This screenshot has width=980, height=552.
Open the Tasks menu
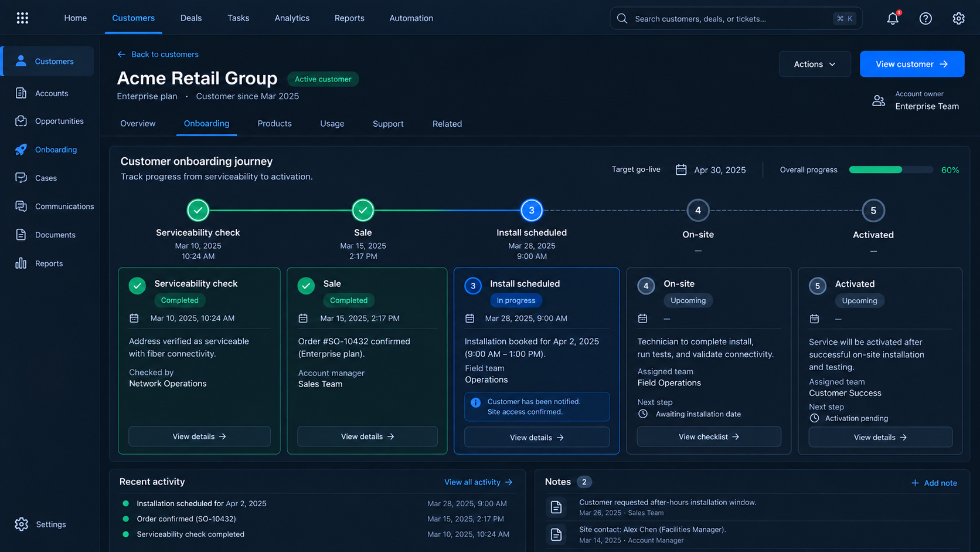coord(238,18)
